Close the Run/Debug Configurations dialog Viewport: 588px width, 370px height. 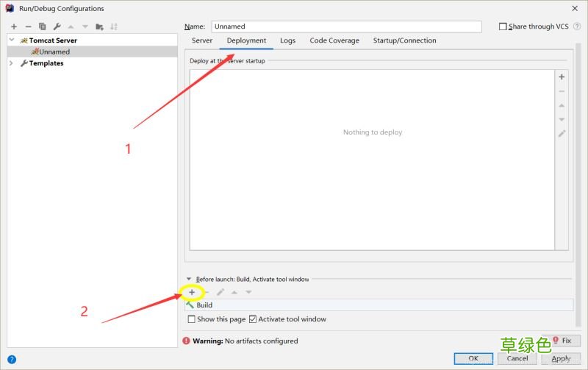pyautogui.click(x=575, y=8)
